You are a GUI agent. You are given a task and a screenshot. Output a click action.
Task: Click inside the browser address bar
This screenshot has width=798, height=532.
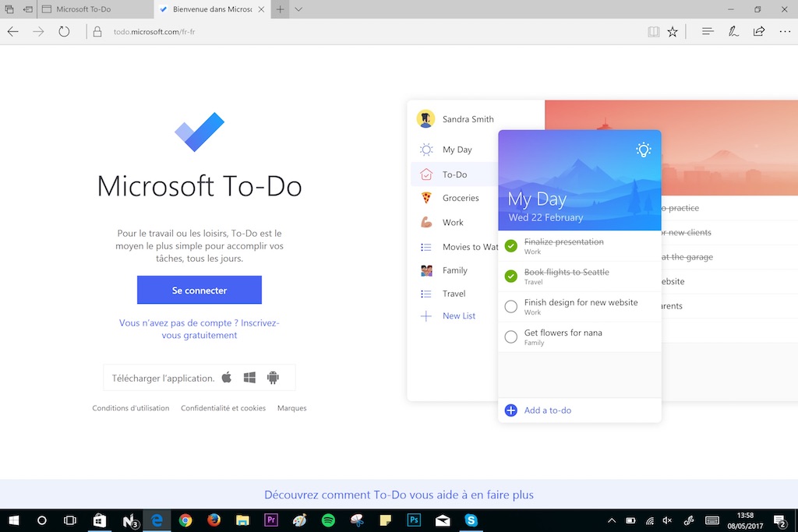point(156,31)
